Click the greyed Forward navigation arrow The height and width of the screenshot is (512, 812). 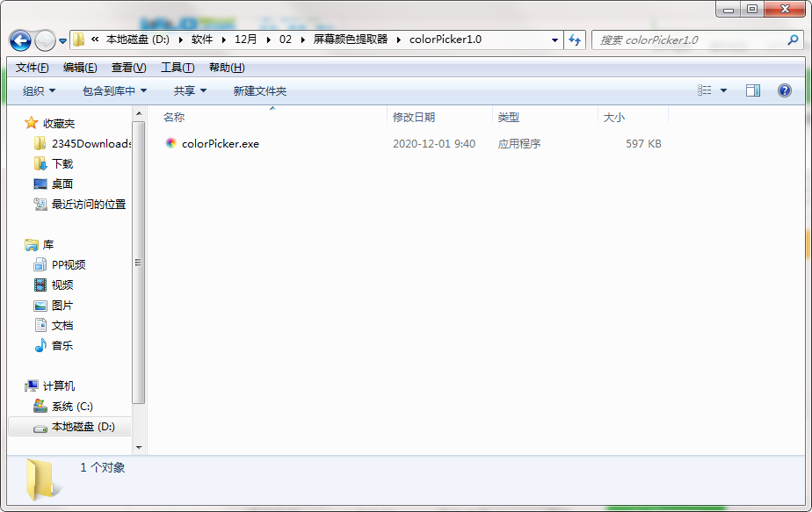[x=45, y=40]
